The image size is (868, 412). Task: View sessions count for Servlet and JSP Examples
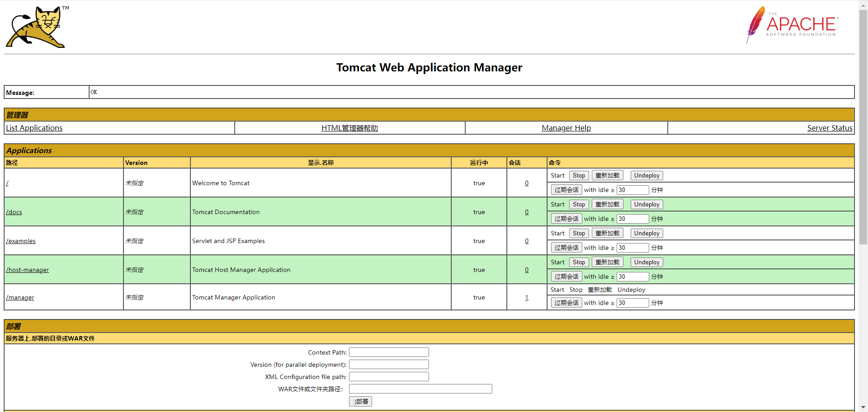click(x=527, y=241)
